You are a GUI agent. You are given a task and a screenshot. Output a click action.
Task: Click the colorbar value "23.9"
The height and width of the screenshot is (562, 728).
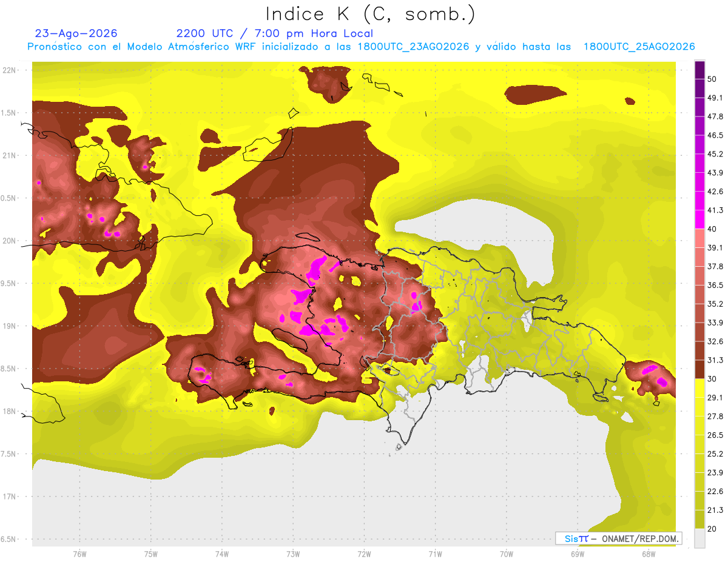coord(715,473)
